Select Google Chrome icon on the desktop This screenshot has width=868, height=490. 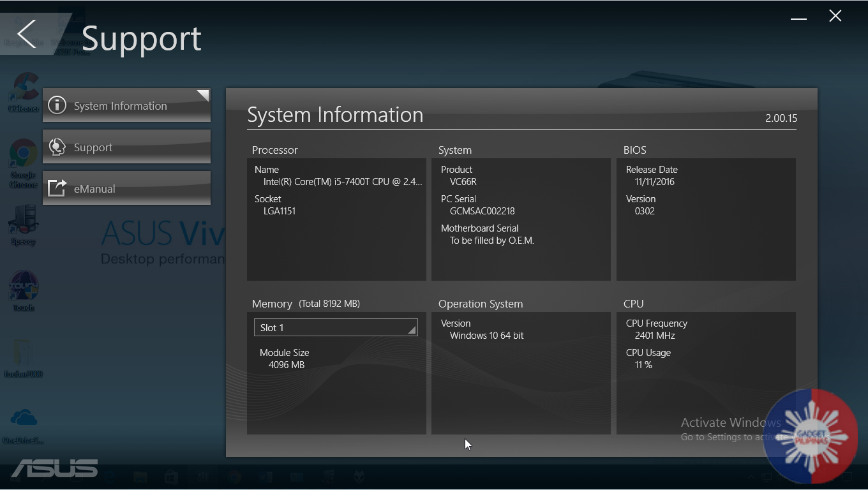click(23, 163)
